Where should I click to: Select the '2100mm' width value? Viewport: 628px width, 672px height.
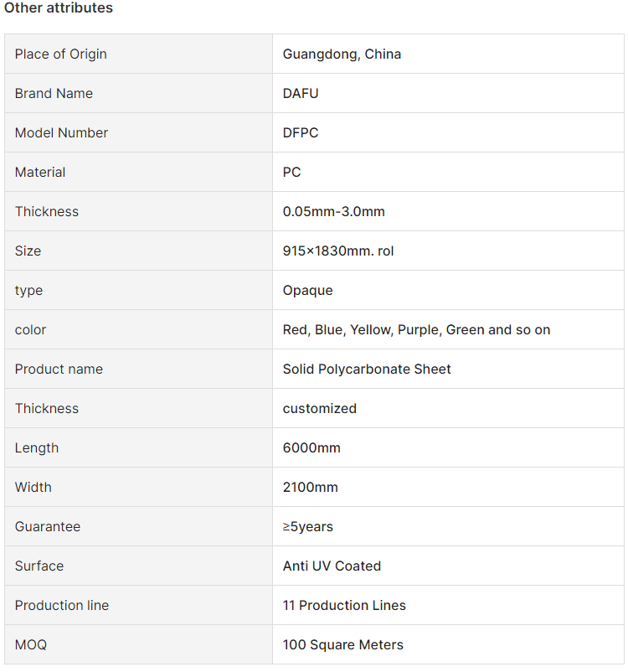pyautogui.click(x=311, y=488)
